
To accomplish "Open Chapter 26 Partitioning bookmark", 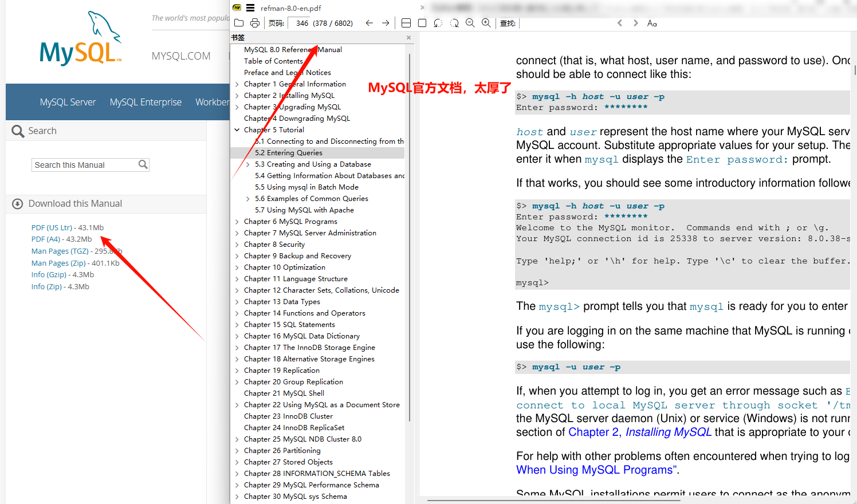I will click(282, 451).
